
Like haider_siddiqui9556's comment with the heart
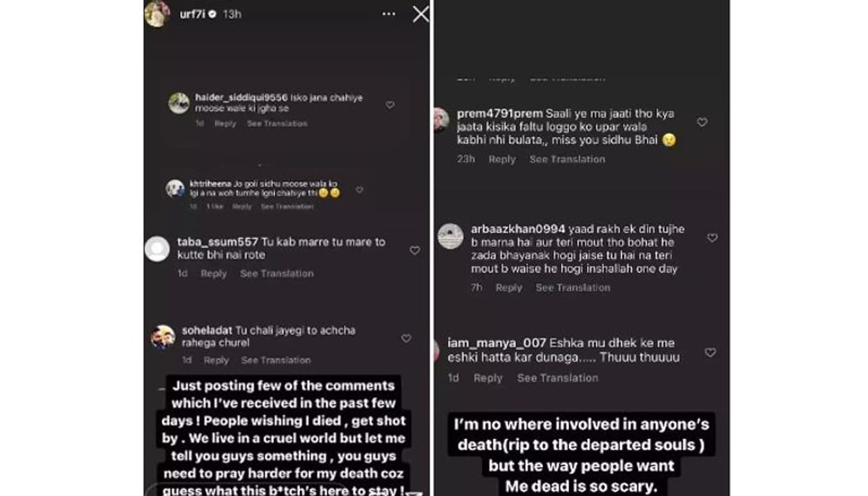click(x=390, y=105)
